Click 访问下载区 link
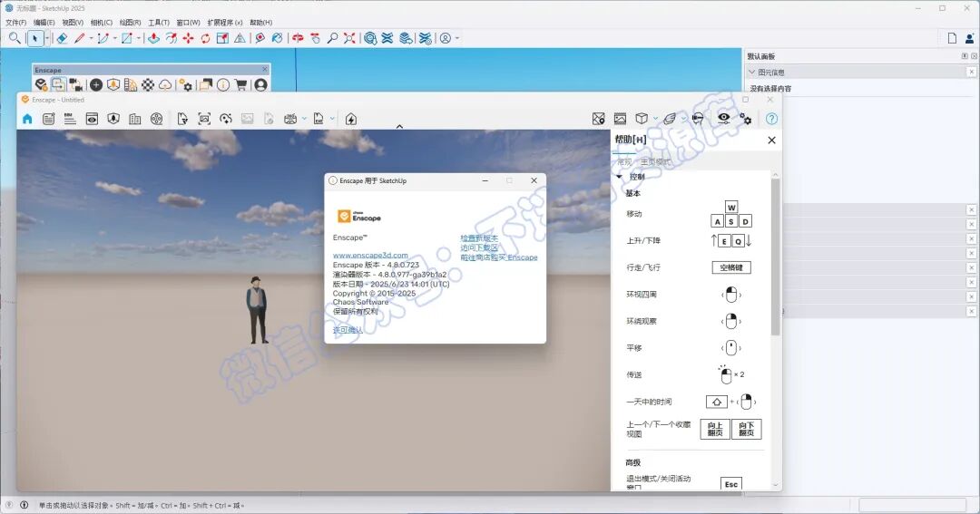The width and height of the screenshot is (980, 514). pyautogui.click(x=479, y=247)
